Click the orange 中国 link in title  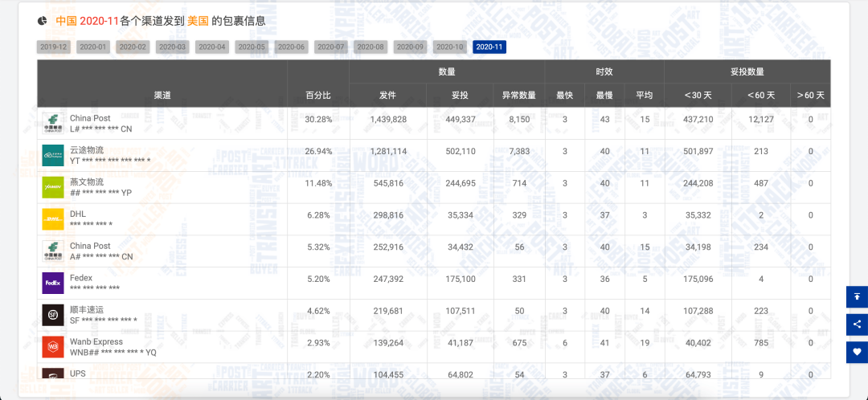tap(67, 22)
